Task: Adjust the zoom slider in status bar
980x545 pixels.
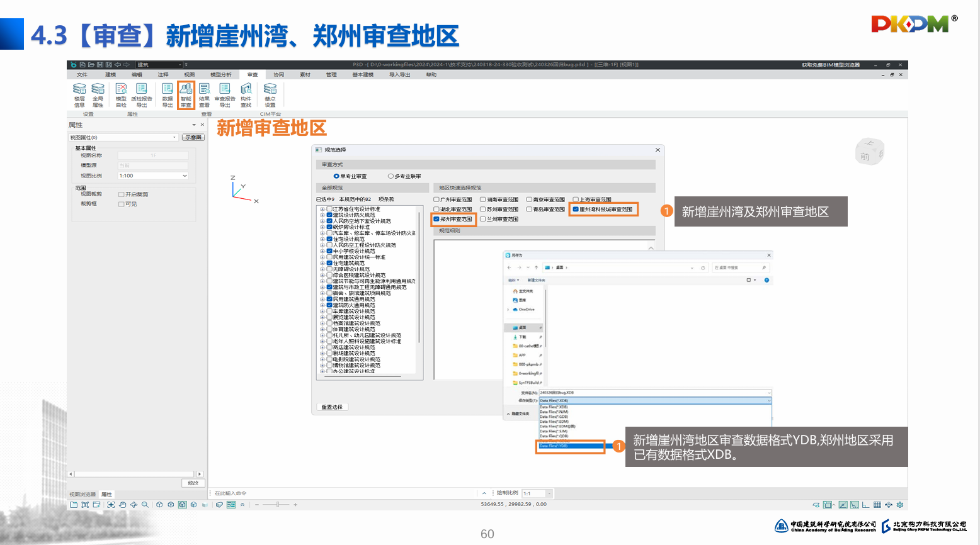Action: [x=277, y=505]
